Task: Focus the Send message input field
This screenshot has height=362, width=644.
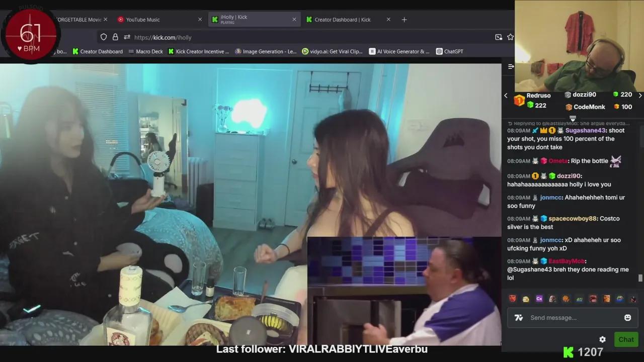Action: 572,318
